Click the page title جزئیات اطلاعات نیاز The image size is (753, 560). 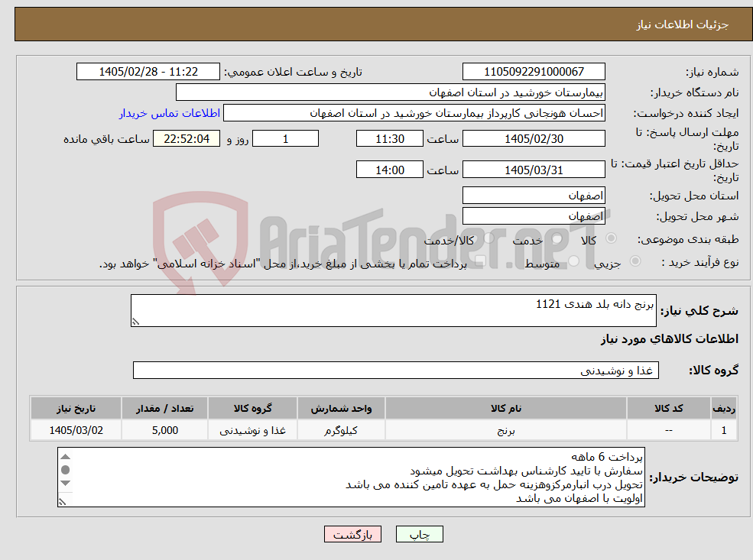click(x=683, y=25)
